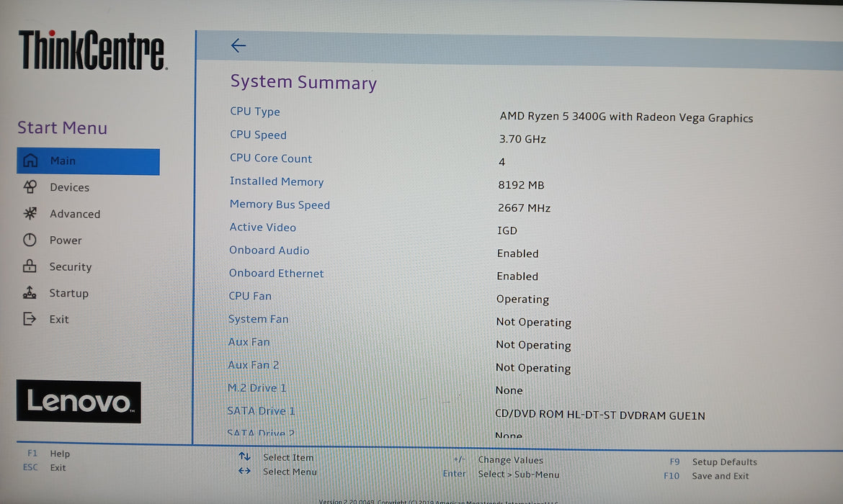Click the Select Menu left-right arrows icon

pos(245,471)
